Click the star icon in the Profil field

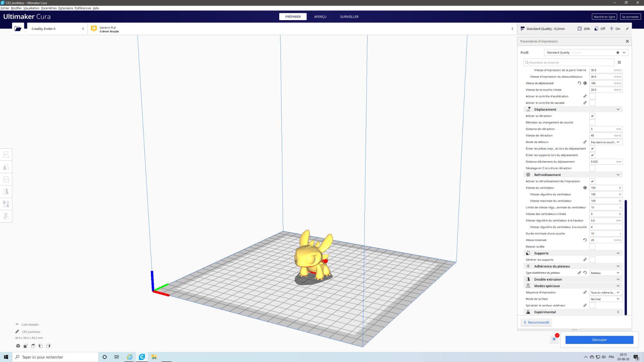tap(618, 52)
